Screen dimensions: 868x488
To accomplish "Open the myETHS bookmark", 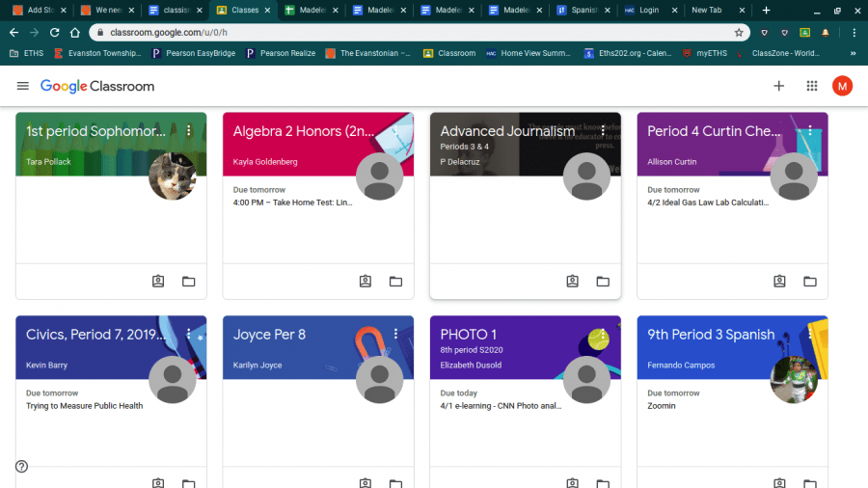I will click(705, 53).
